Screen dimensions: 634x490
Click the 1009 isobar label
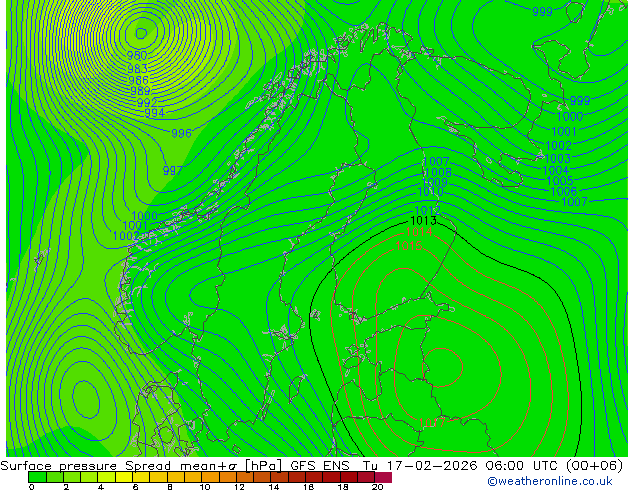pos(435,182)
